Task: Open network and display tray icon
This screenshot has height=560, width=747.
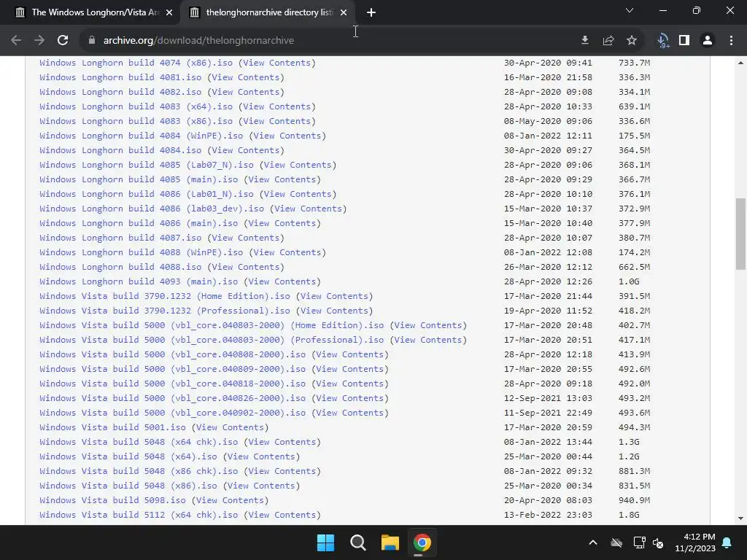Action: click(639, 542)
